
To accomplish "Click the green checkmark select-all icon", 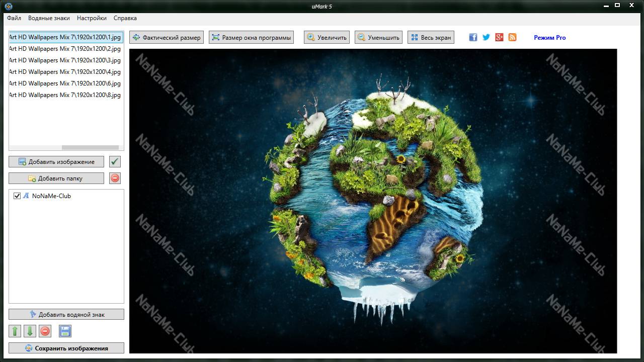I will coord(115,162).
